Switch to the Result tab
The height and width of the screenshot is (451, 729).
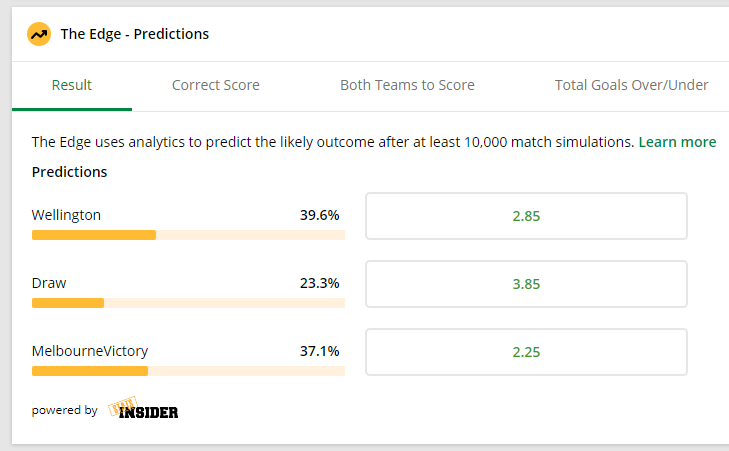click(x=72, y=85)
